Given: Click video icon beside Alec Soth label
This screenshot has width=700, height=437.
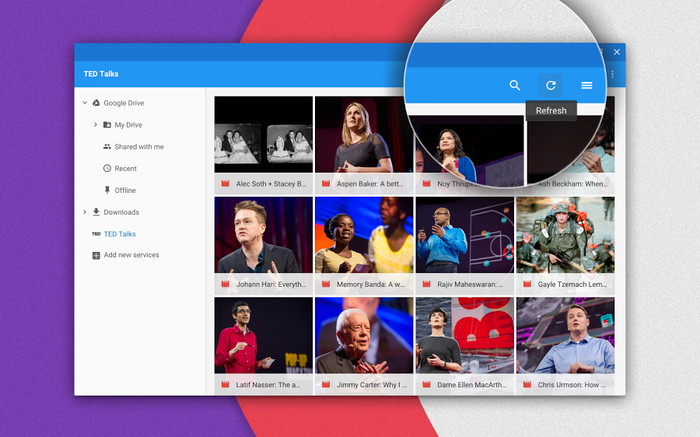Looking at the screenshot, I should [x=225, y=183].
